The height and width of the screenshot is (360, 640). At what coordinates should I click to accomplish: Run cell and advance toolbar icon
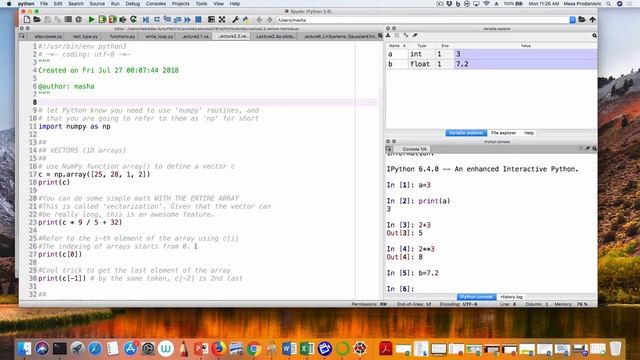[x=113, y=19]
